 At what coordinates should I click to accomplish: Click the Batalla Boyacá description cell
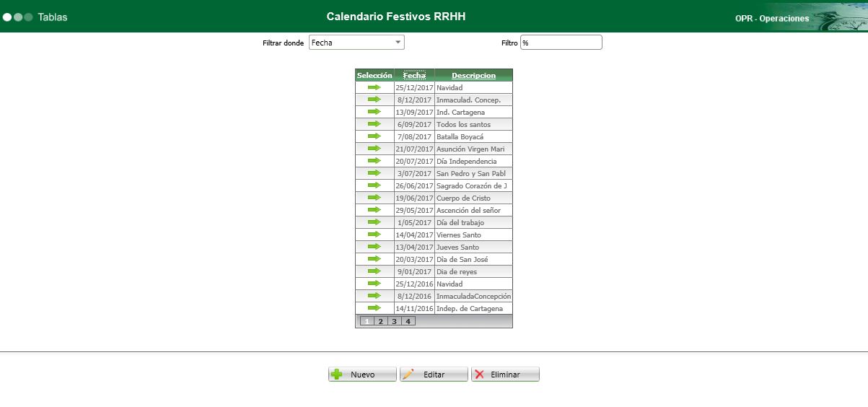(x=473, y=136)
